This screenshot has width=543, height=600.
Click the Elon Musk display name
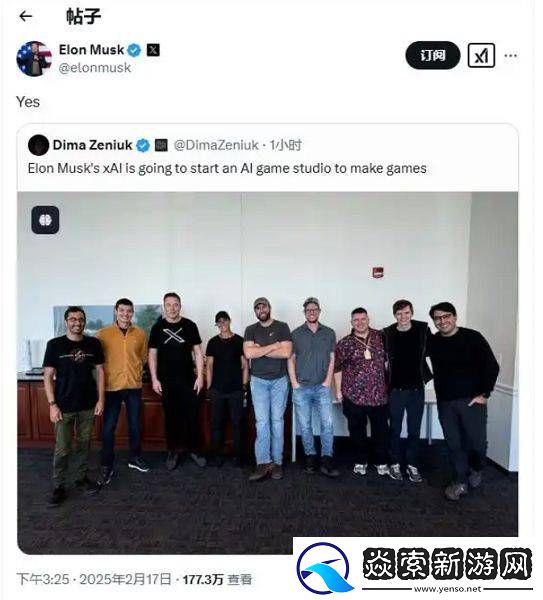pyautogui.click(x=91, y=50)
